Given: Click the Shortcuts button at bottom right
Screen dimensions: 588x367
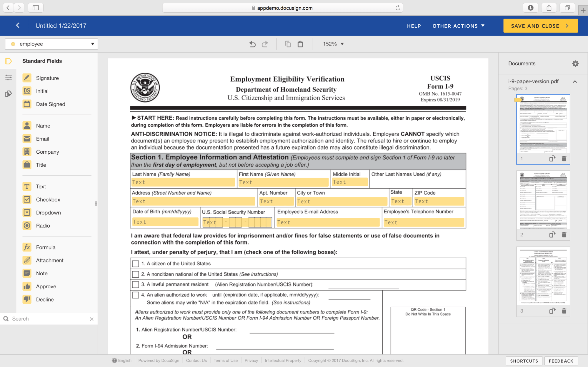Looking at the screenshot, I should pos(524,361).
